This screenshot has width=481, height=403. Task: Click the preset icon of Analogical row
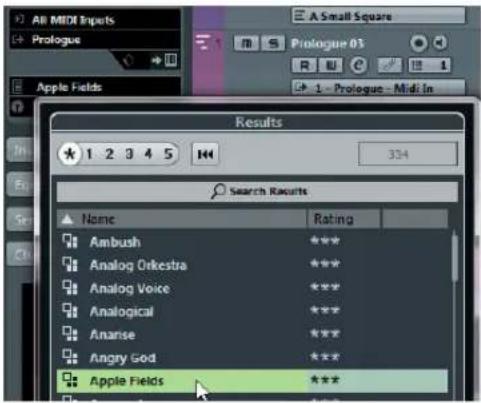70,310
